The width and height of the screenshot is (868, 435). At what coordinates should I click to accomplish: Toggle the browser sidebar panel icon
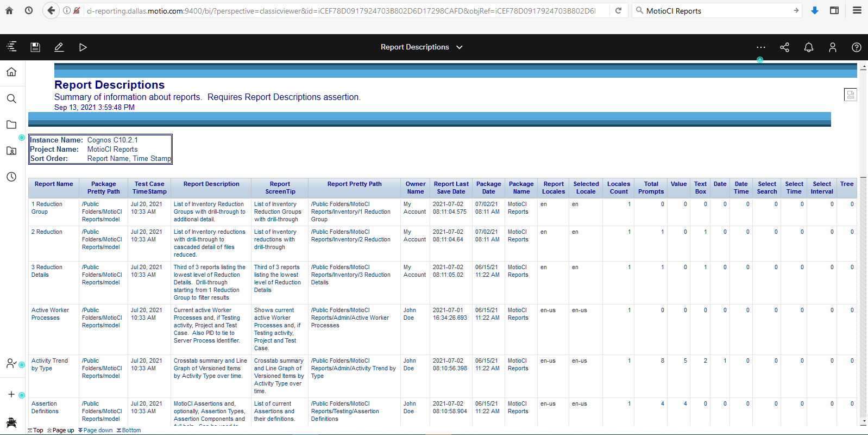click(x=834, y=10)
